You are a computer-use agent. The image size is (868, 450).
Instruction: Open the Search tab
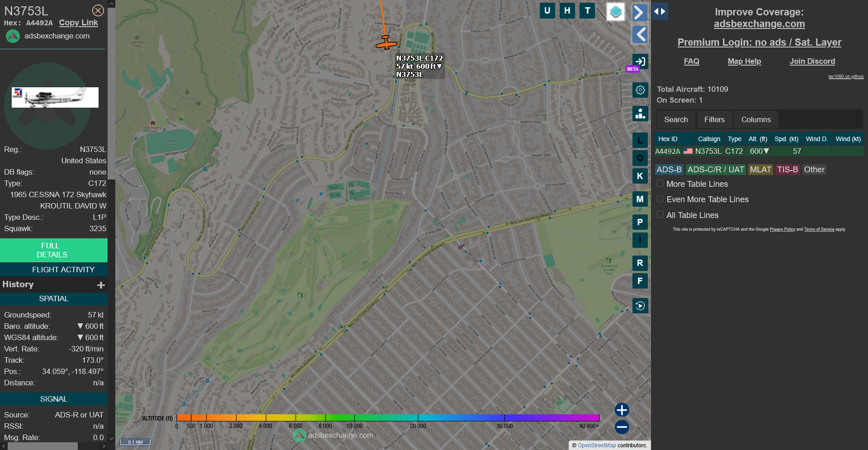point(676,119)
